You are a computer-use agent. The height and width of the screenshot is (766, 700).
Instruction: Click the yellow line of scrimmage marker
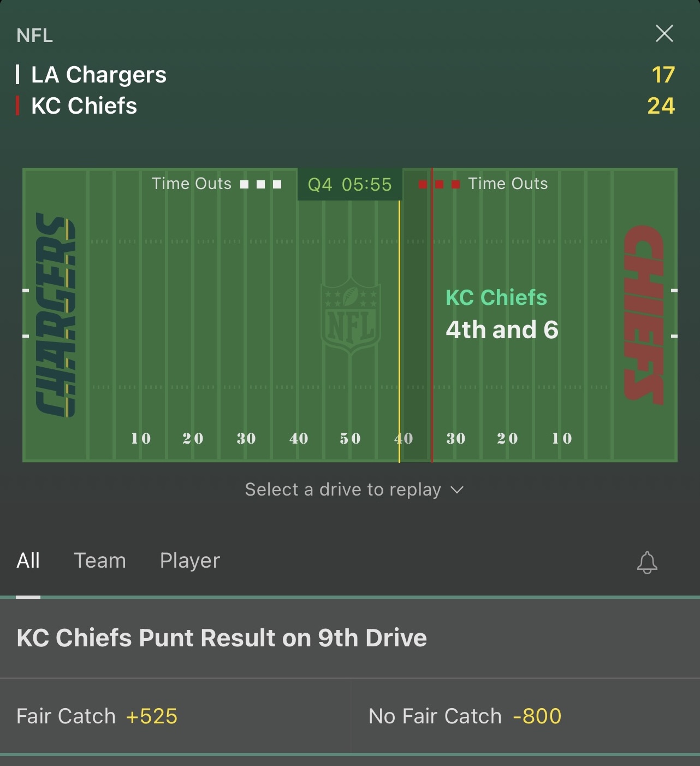[399, 328]
